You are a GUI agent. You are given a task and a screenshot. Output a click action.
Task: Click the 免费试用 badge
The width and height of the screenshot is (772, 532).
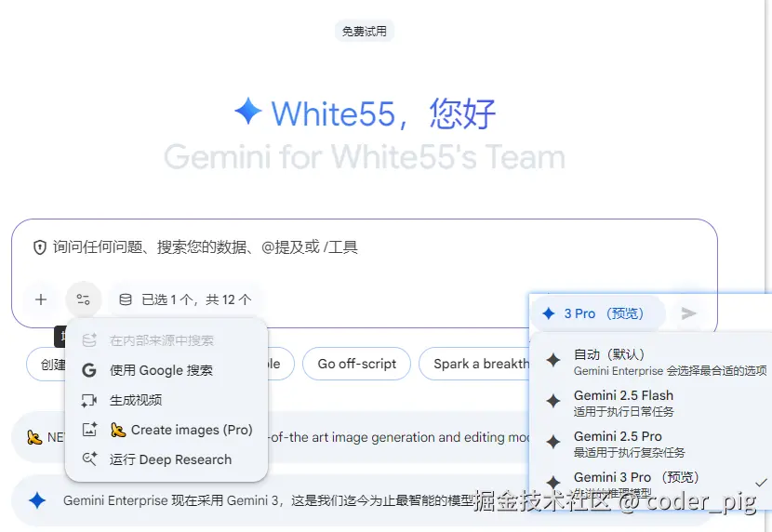[365, 32]
